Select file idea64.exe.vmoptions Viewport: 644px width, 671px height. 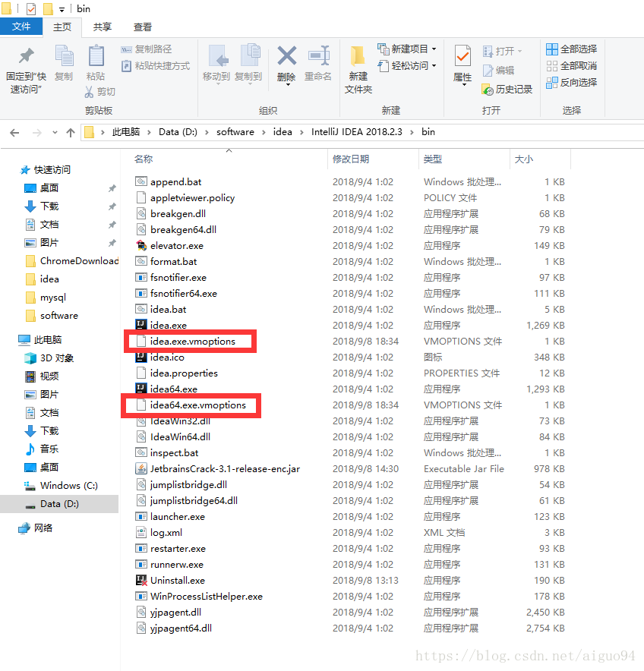click(x=197, y=405)
